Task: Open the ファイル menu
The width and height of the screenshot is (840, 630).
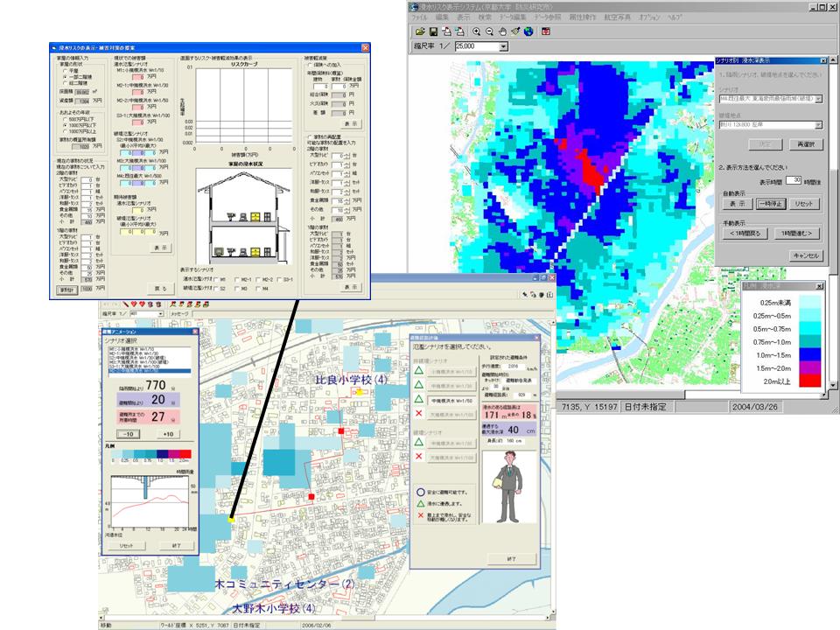Action: pos(420,17)
